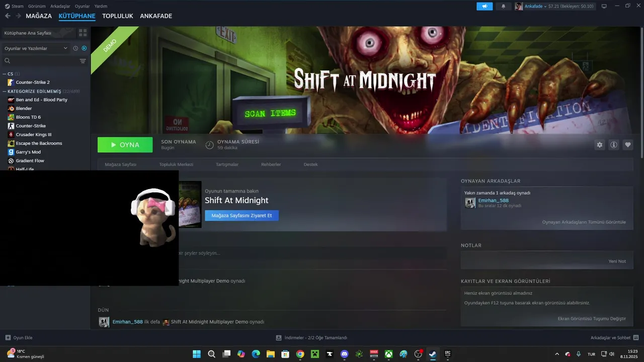Viewport: 644px width, 362px height.
Task: Click Ekran Görüntüsü Tuşunu Değiştir
Action: tap(592, 319)
